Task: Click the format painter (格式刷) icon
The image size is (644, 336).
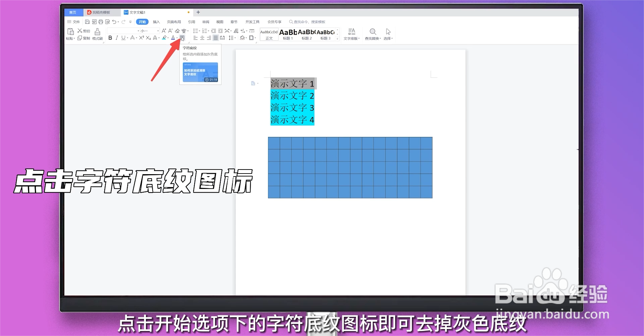Action: pyautogui.click(x=97, y=33)
